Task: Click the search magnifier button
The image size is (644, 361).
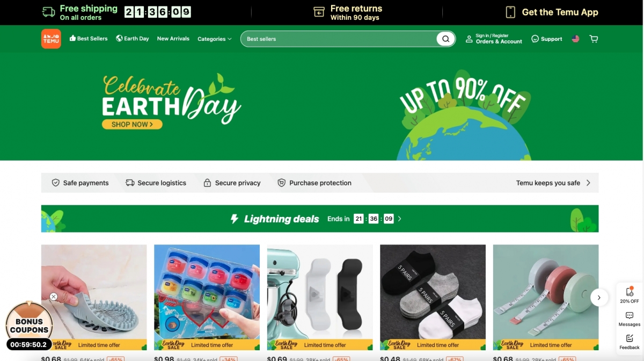Action: (445, 39)
